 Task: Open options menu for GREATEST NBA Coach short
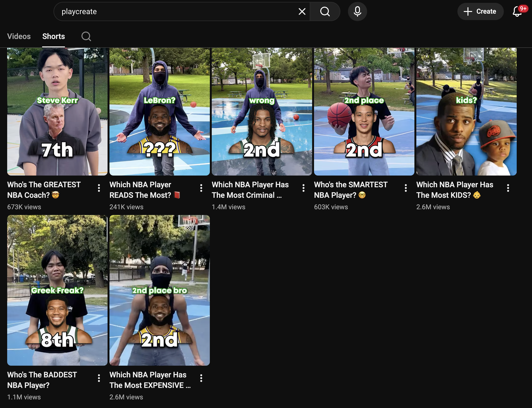click(99, 188)
